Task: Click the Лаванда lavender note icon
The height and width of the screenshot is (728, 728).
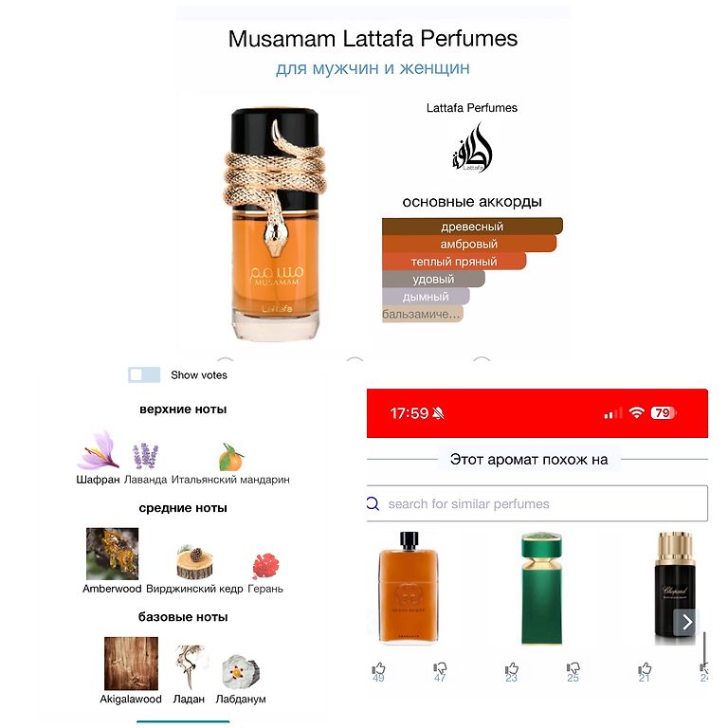Action: tap(145, 455)
